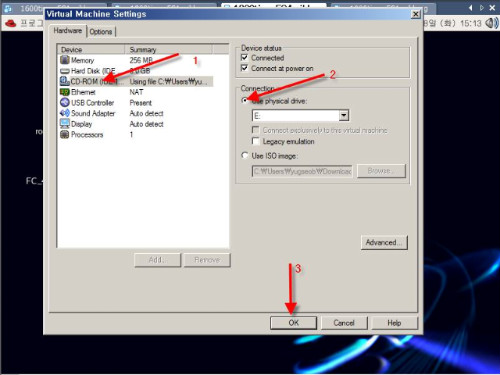Switch to the Options tab

pyautogui.click(x=101, y=32)
